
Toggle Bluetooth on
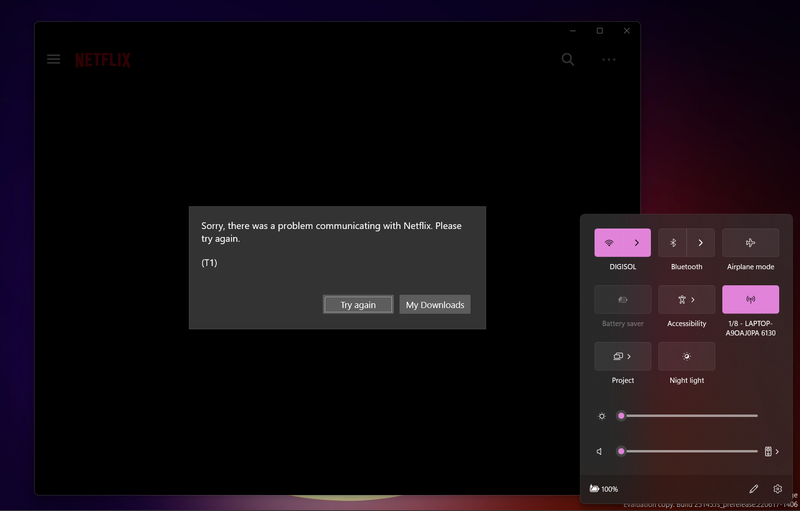tap(672, 243)
